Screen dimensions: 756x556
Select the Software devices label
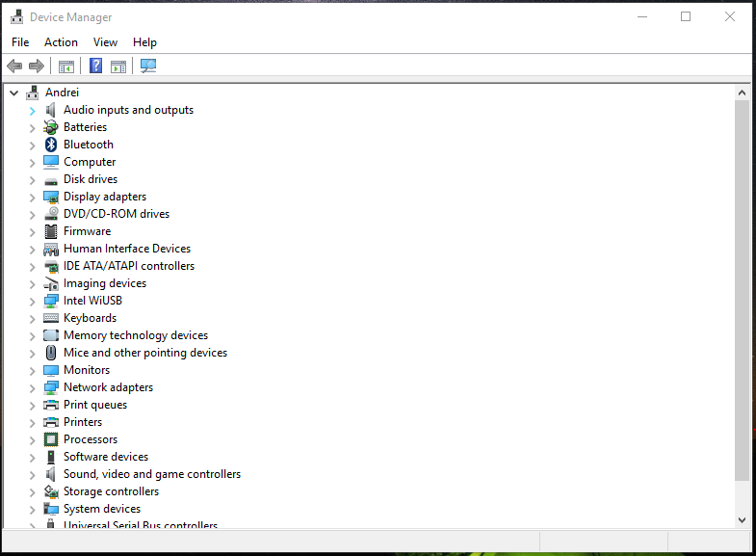(106, 457)
